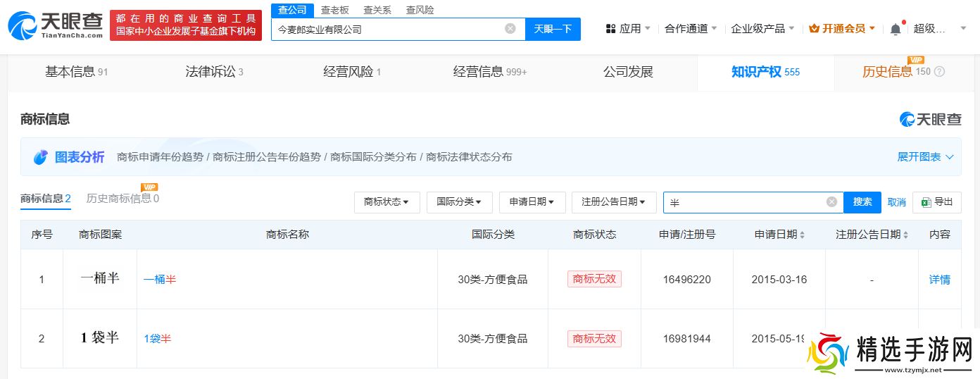This screenshot has width=980, height=379.
Task: Switch to the 法律诉讼 tab
Action: pos(214,72)
